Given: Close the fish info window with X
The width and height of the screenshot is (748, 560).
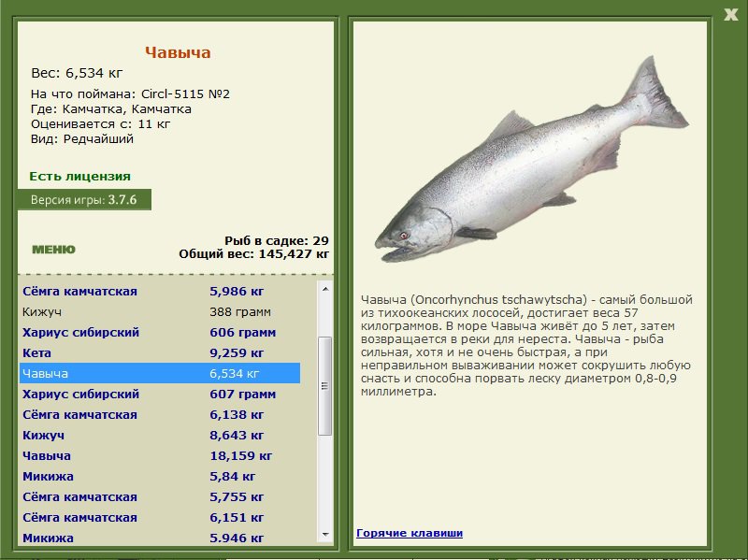Looking at the screenshot, I should (730, 14).
